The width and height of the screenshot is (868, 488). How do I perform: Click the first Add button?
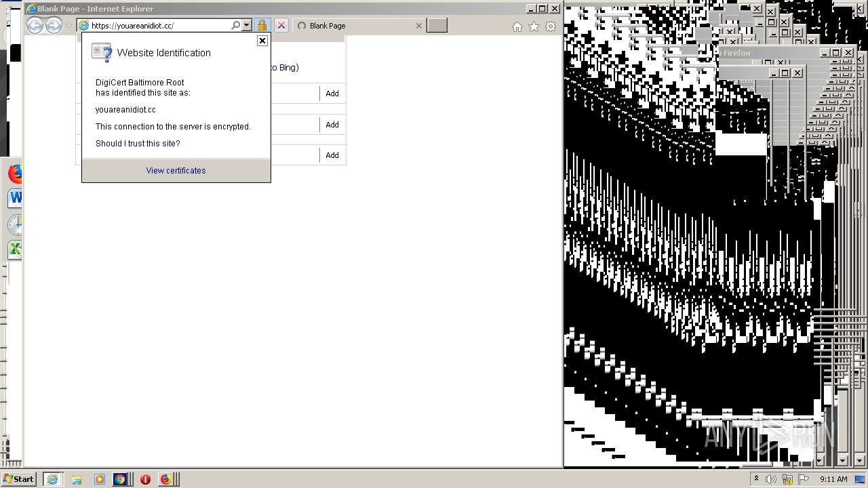(x=332, y=94)
